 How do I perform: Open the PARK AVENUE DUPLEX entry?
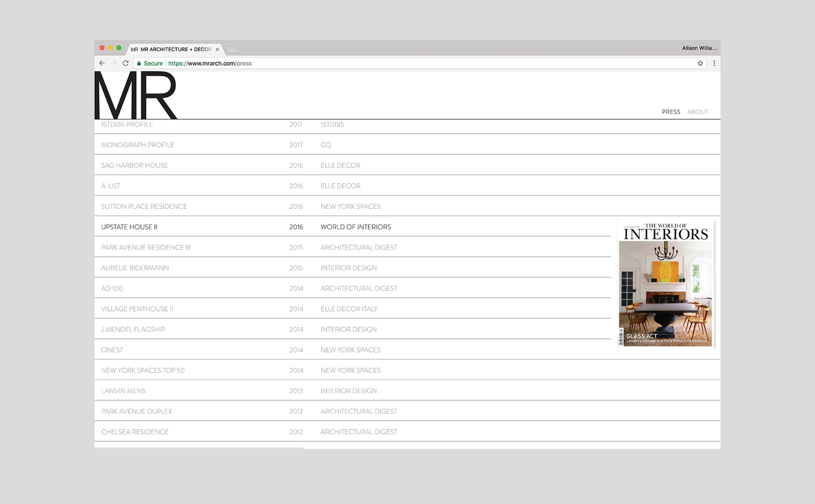tap(136, 411)
